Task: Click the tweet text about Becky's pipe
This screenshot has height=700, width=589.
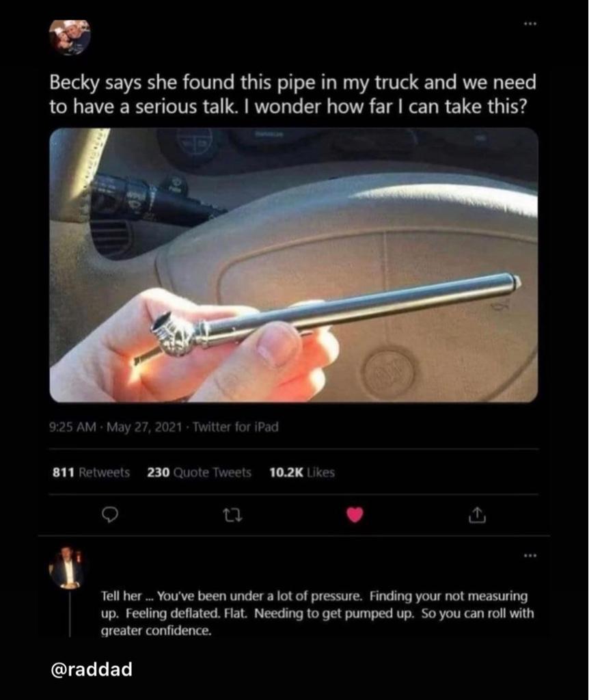Action: click(292, 94)
